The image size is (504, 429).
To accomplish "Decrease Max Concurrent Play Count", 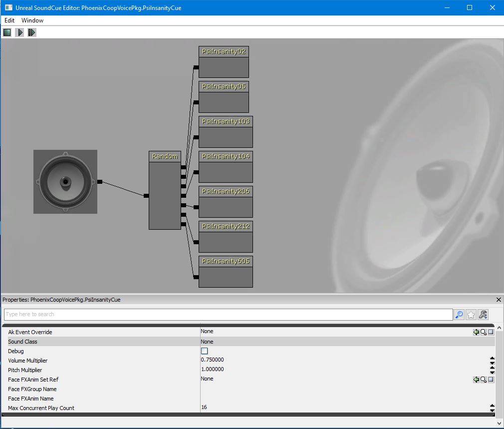I will tap(492, 411).
